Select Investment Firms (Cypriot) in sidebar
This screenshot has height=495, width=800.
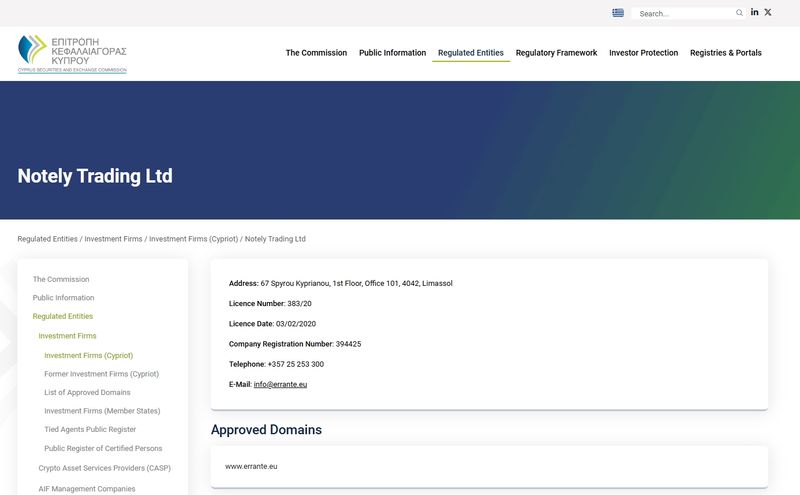click(x=88, y=355)
